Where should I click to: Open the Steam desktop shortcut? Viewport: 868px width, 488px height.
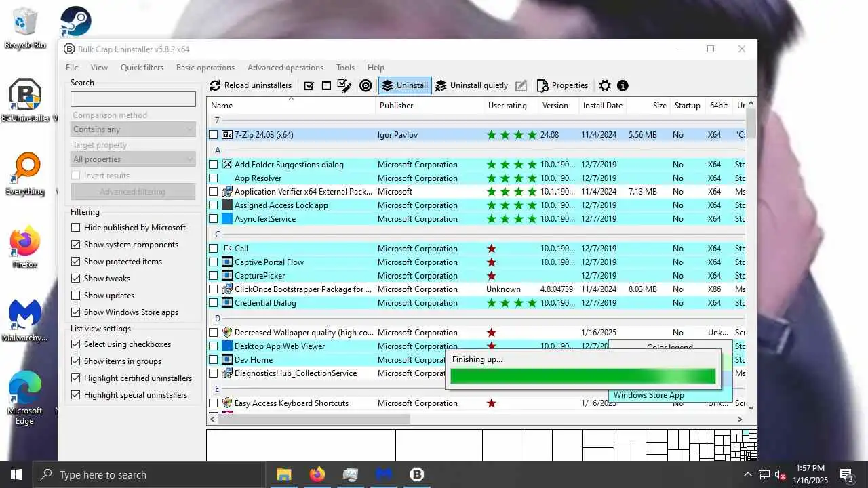[x=75, y=22]
